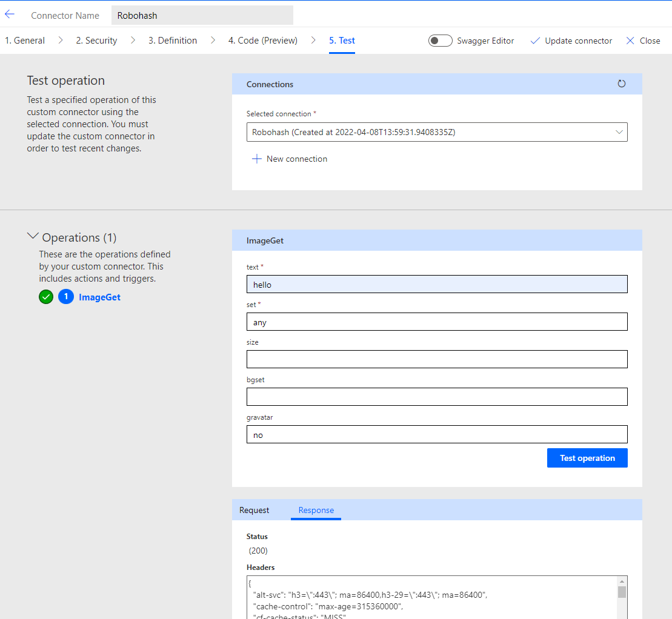Select the 5. Test step
The height and width of the screenshot is (619, 672).
342,40
